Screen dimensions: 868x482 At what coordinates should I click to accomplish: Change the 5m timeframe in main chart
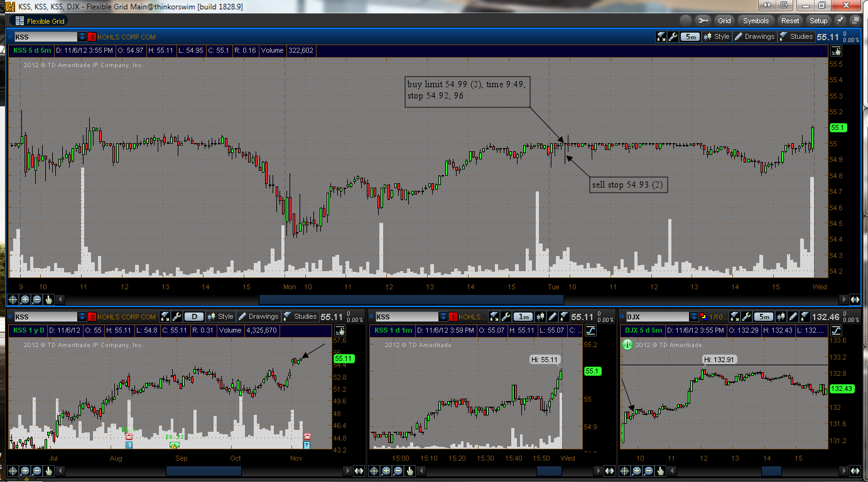click(x=690, y=36)
